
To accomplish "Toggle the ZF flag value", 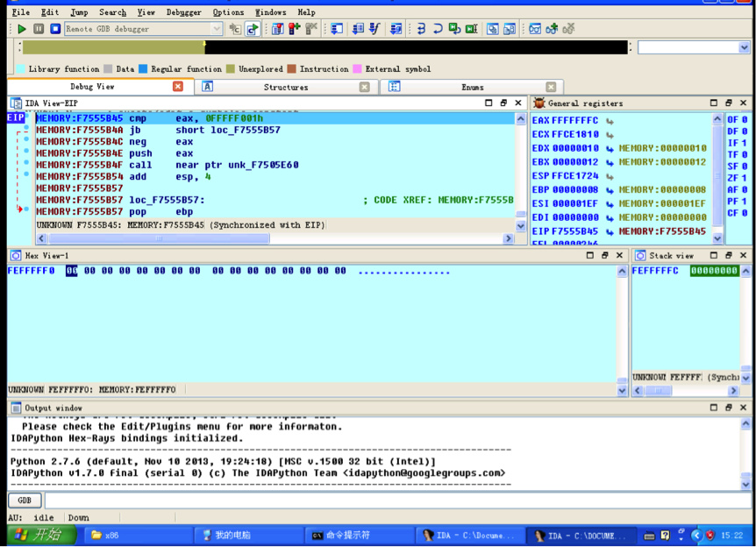I will pyautogui.click(x=744, y=178).
